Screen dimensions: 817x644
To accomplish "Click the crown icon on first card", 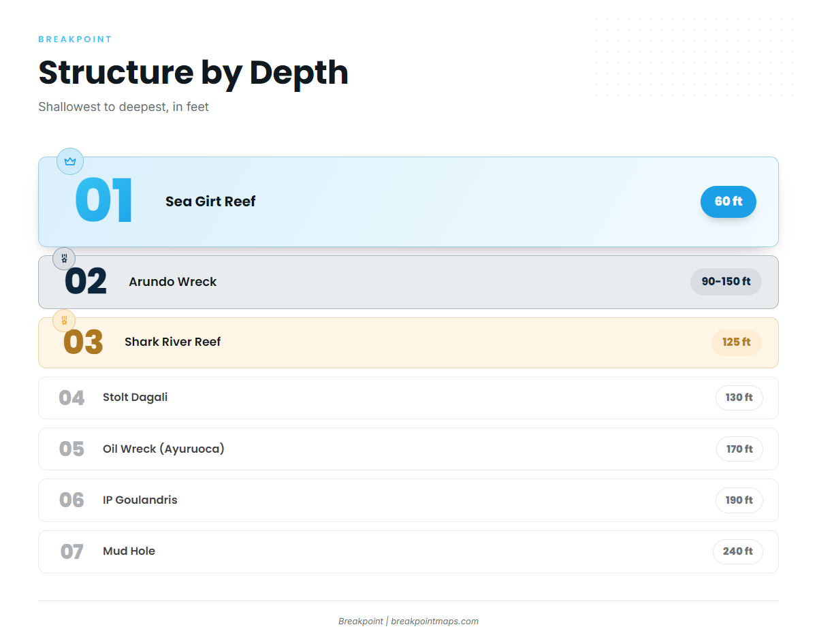I will (x=70, y=161).
